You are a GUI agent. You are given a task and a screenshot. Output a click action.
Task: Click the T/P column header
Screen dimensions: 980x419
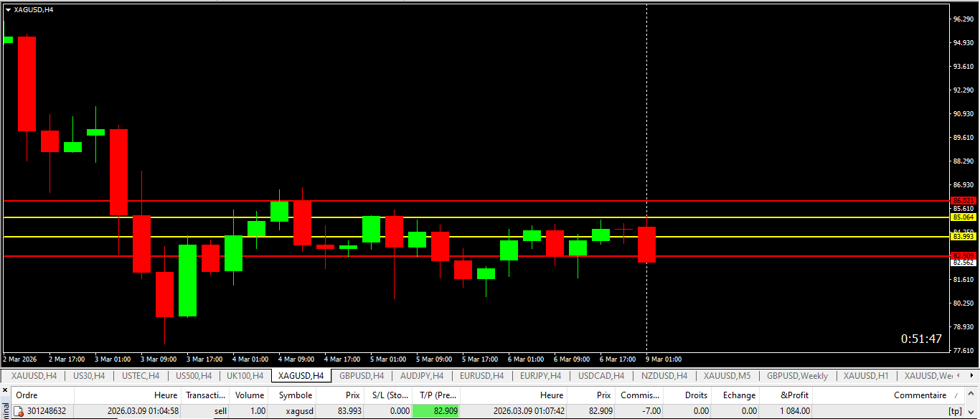(436, 395)
